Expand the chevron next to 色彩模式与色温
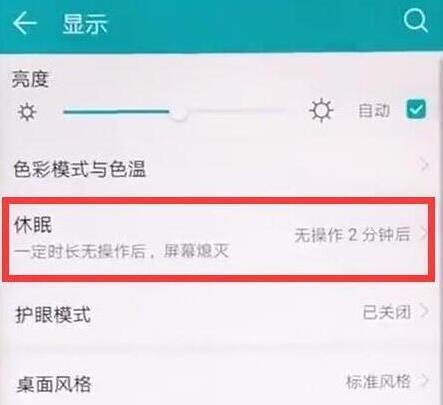 pyautogui.click(x=424, y=165)
